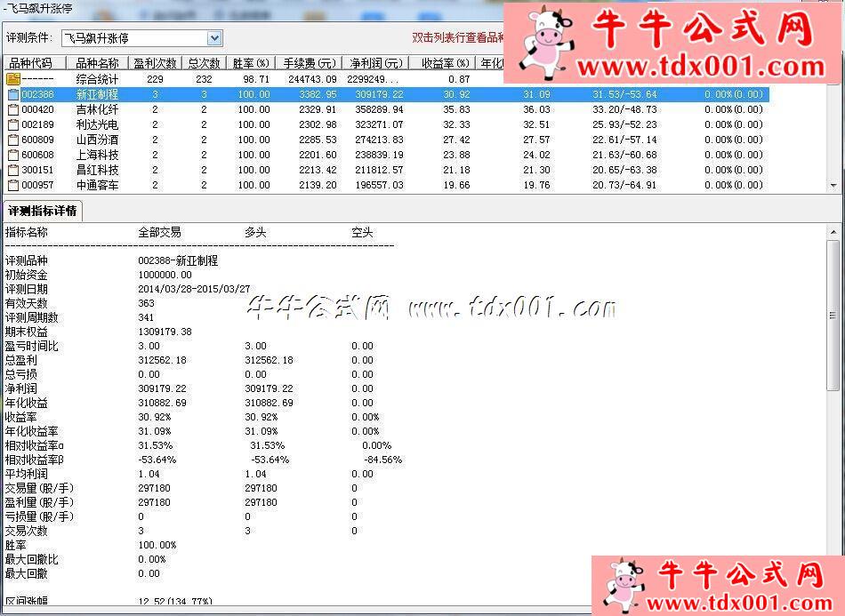The height and width of the screenshot is (616, 845).
Task: Click the icon beside stock code 000420
Action: 13,109
